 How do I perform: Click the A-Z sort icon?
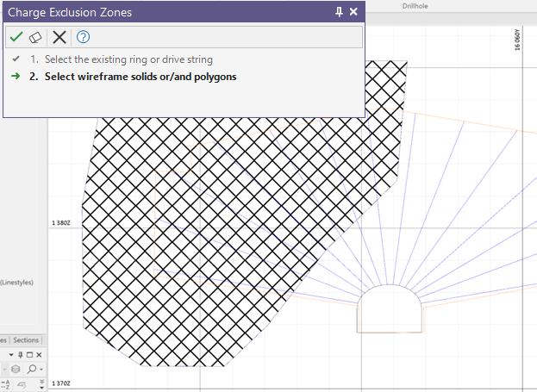pos(4,384)
